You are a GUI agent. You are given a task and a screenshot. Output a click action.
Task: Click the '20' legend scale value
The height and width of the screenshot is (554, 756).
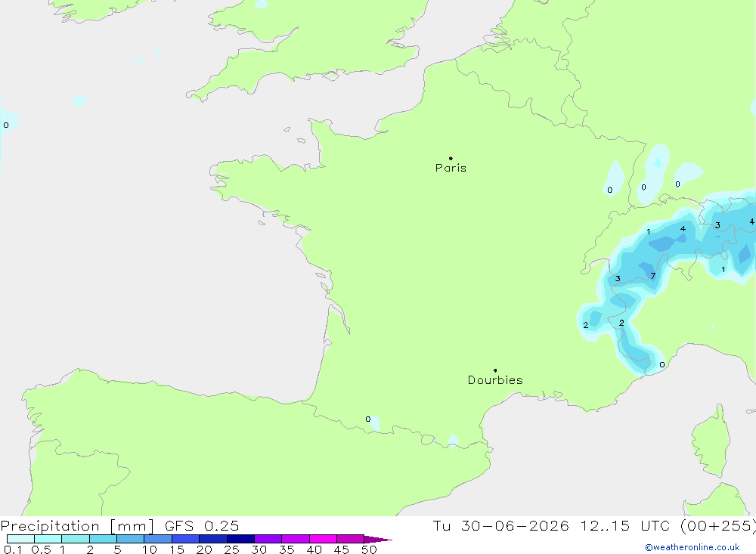point(204,549)
